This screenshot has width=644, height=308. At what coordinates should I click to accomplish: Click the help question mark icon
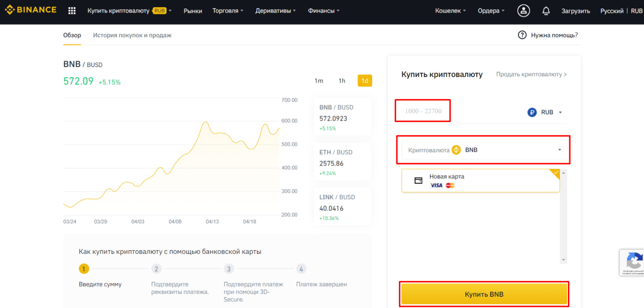coord(522,35)
